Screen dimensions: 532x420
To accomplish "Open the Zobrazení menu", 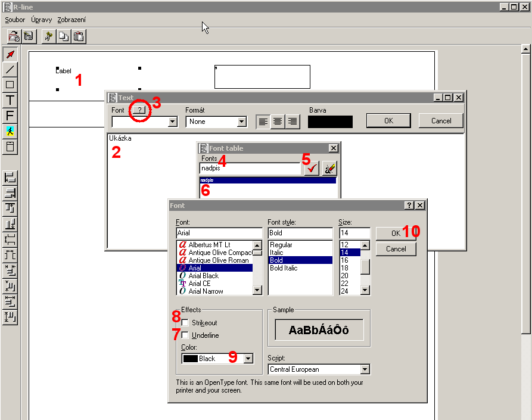I will pyautogui.click(x=71, y=20).
